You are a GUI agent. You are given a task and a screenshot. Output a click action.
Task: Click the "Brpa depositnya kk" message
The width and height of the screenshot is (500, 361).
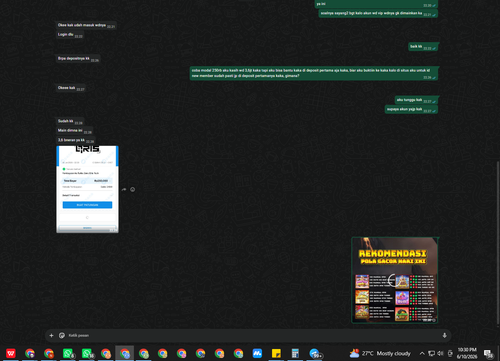(78, 59)
